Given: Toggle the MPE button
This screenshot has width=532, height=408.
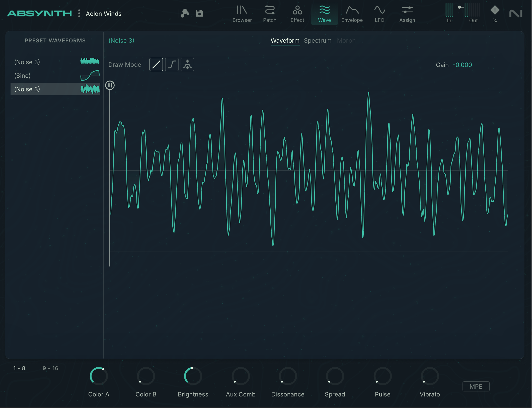Looking at the screenshot, I should click(476, 386).
